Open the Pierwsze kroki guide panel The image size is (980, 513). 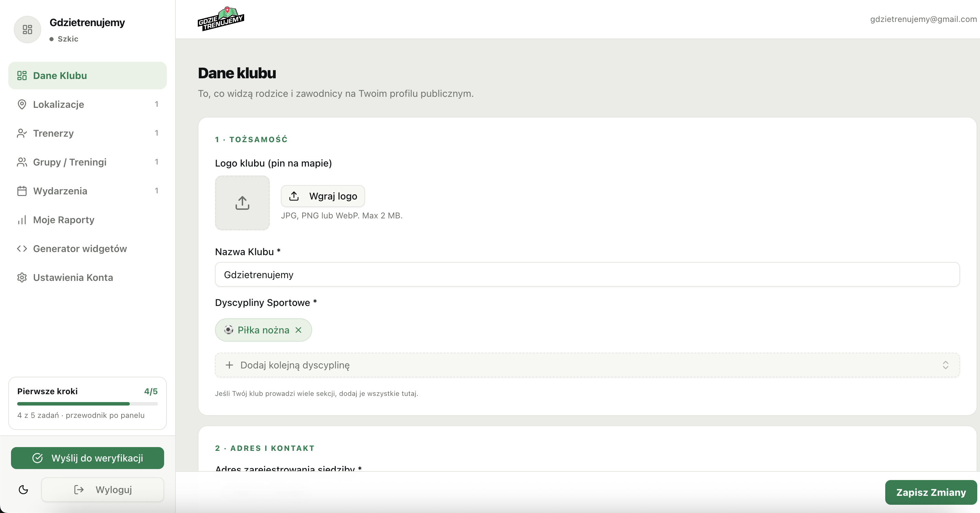point(88,403)
